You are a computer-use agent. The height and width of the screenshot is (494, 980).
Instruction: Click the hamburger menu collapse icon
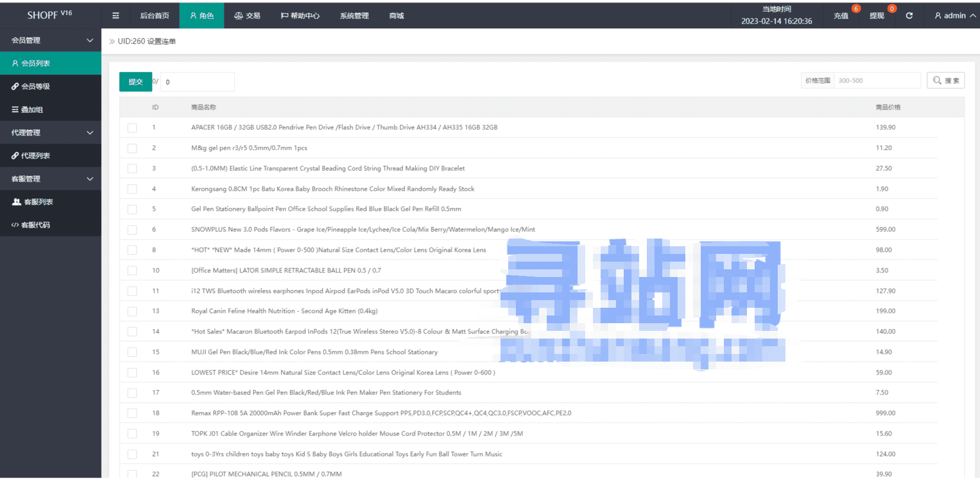coord(116,16)
